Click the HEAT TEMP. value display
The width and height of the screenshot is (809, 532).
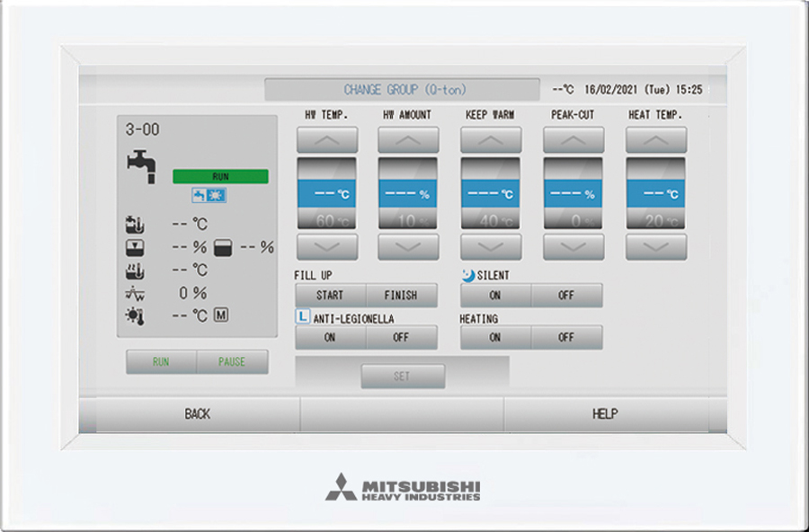tap(655, 191)
